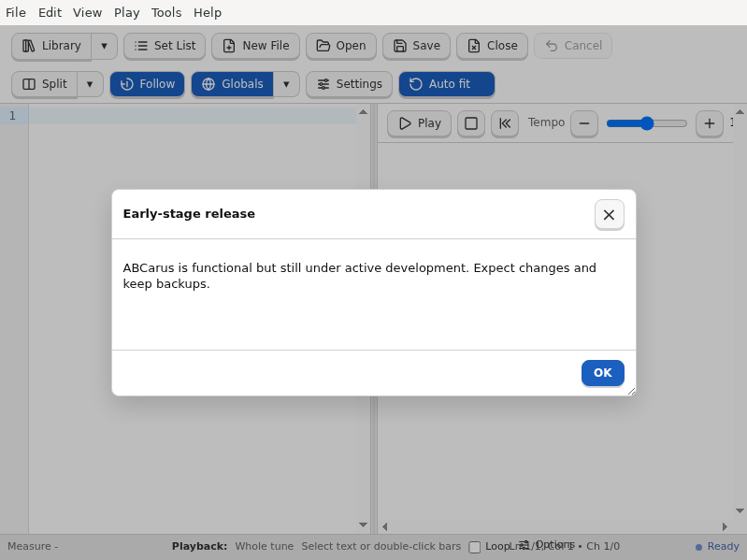The width and height of the screenshot is (747, 560).
Task: Expand the Split view dropdown arrow
Action: click(x=90, y=84)
